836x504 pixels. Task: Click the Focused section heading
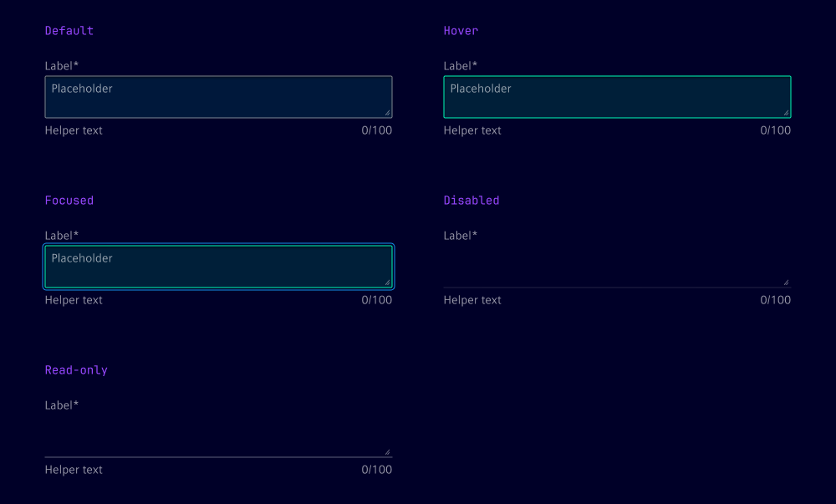point(69,201)
